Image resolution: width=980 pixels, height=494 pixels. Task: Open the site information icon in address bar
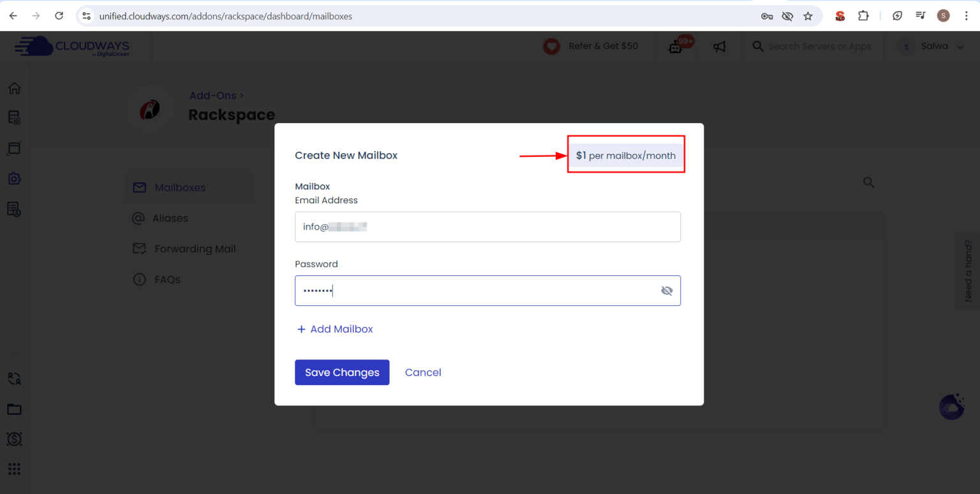click(x=87, y=16)
